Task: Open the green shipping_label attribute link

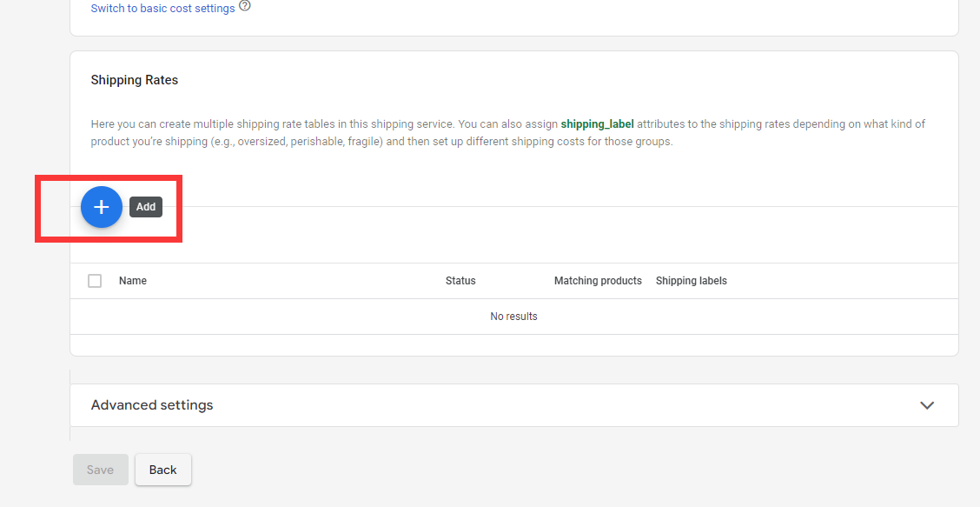Action: [x=597, y=124]
